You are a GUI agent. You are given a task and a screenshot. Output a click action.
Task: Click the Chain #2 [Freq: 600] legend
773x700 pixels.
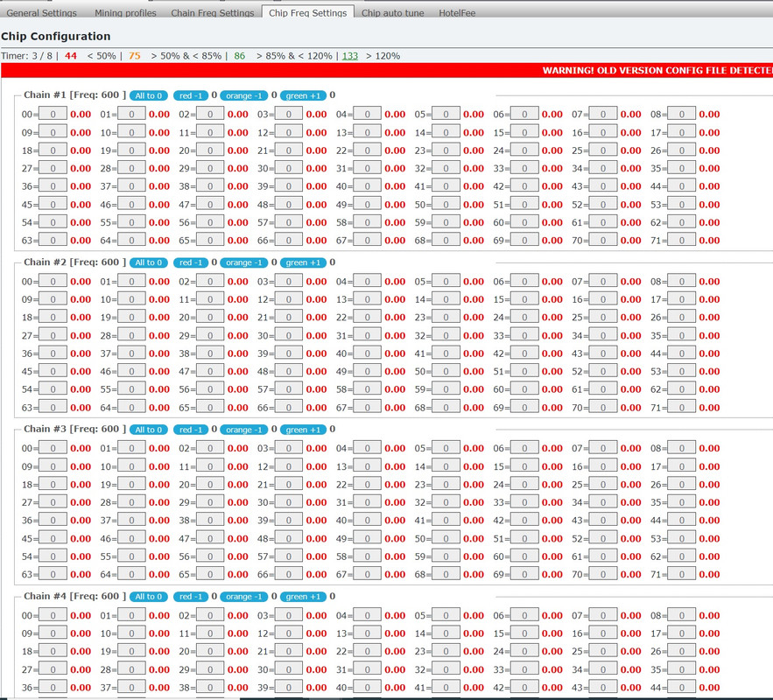coord(75,262)
